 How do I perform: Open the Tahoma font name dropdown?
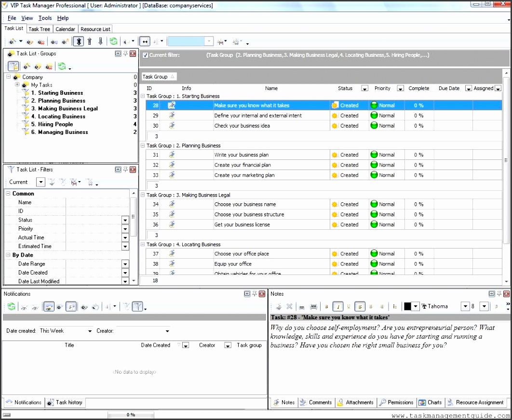point(465,306)
